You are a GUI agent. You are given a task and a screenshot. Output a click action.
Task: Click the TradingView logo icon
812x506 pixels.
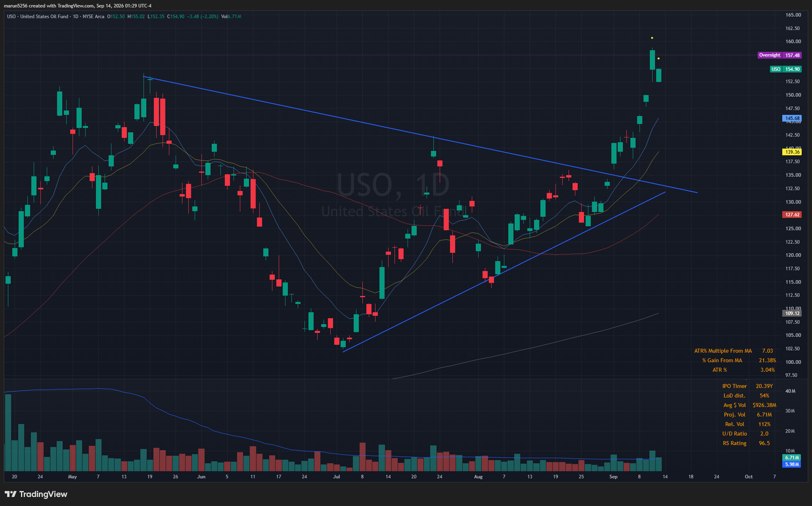tap(10, 494)
